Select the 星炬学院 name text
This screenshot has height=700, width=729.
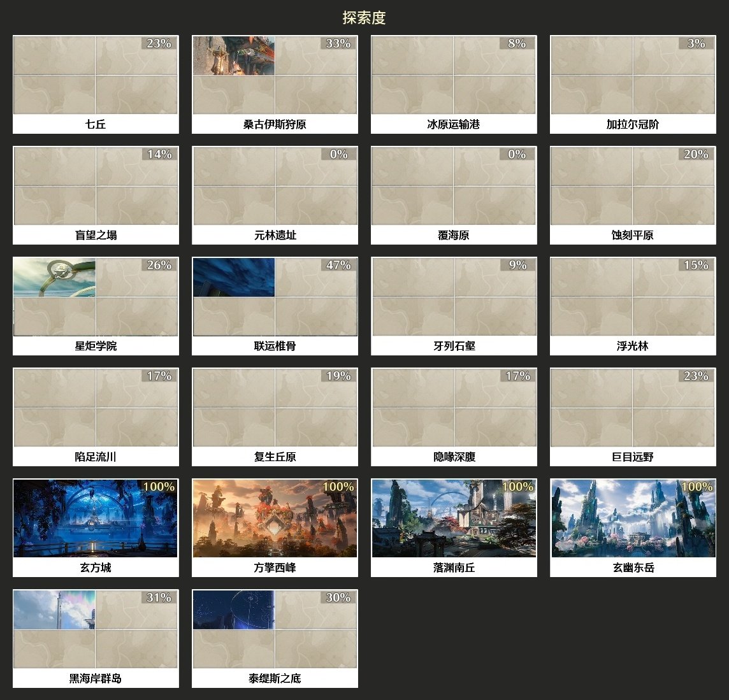click(x=96, y=346)
